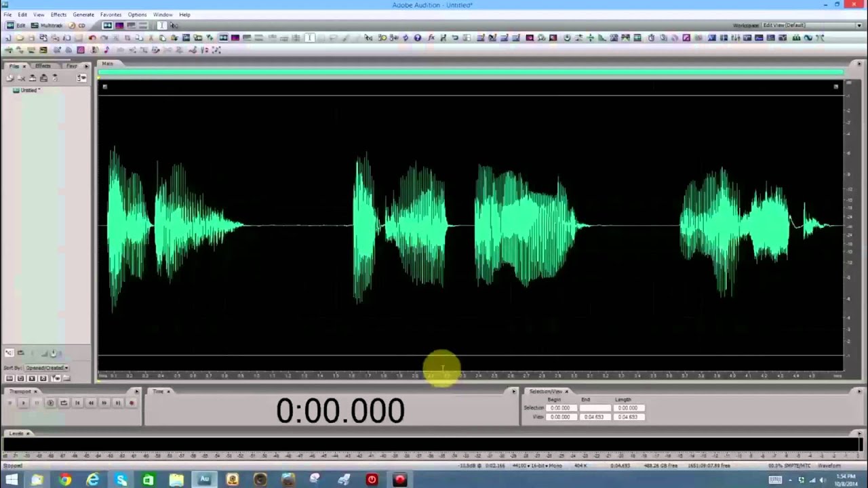The width and height of the screenshot is (868, 488).
Task: Toggle Waveform display view in top toolbar
Action: 107,25
